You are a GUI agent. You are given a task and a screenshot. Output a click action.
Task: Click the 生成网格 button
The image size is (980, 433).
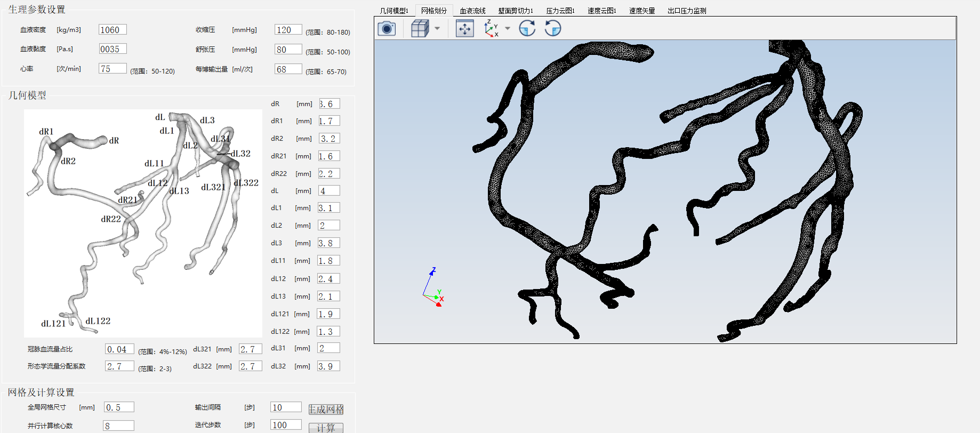(326, 409)
